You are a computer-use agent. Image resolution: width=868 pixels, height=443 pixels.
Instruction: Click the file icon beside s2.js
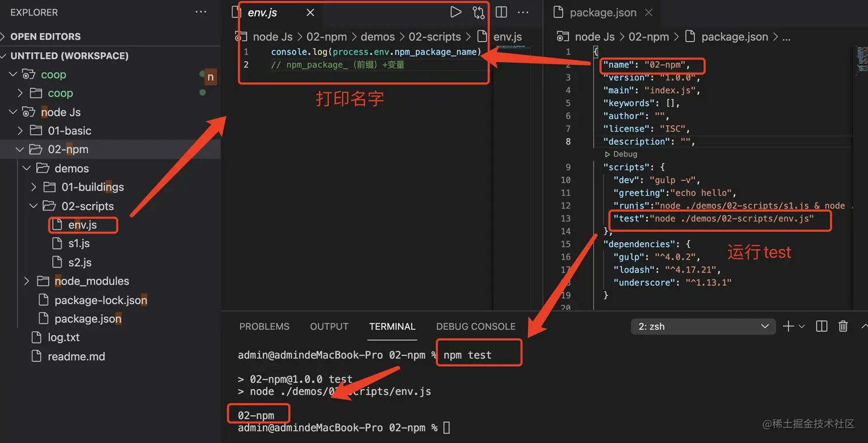(57, 262)
